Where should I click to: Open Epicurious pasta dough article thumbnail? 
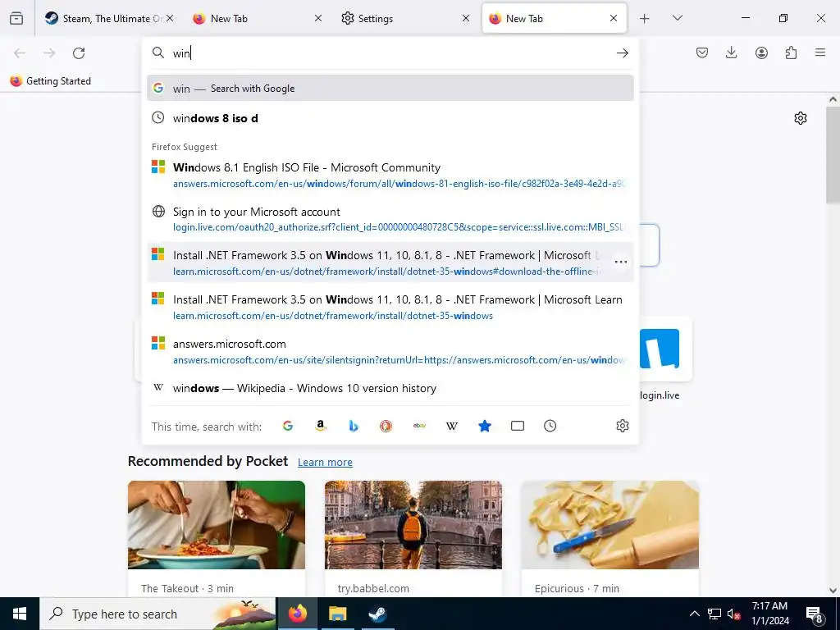pos(610,525)
